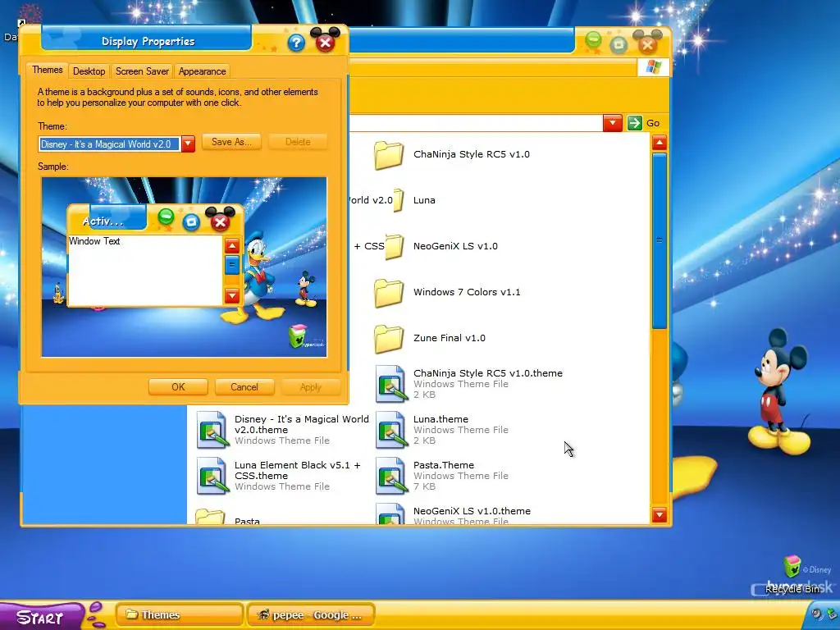The height and width of the screenshot is (630, 840).
Task: Click the Display Properties help question icon
Action: (x=295, y=43)
